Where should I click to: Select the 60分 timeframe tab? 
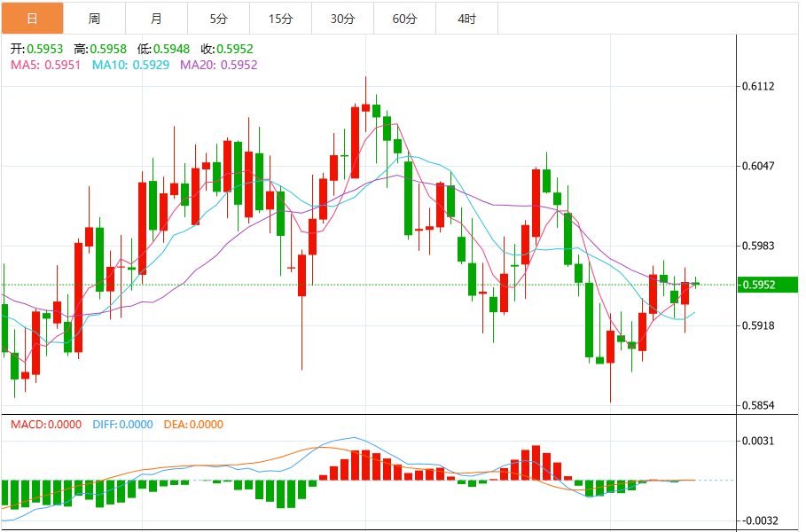(405, 19)
